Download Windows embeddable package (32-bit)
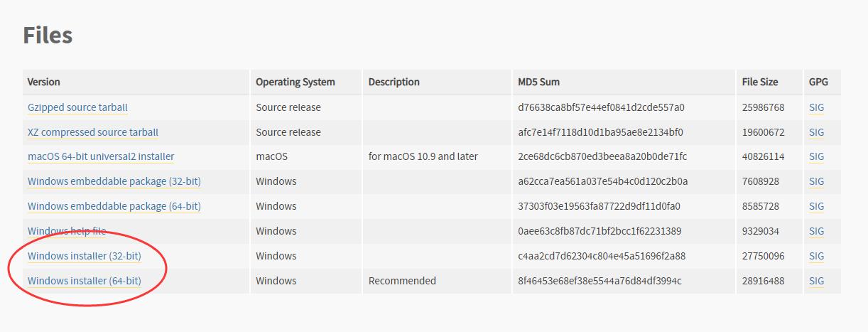The height and width of the screenshot is (332, 868). (x=114, y=181)
